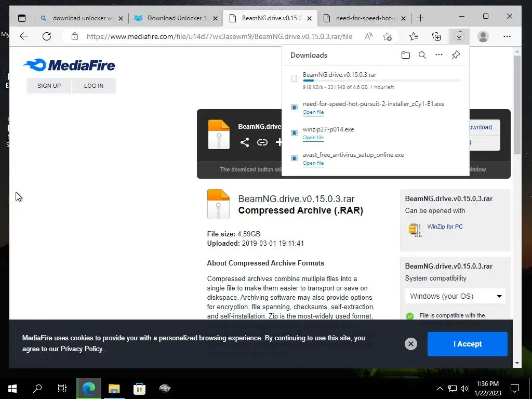
Task: Open the Windows Start menu
Action: pos(12,389)
